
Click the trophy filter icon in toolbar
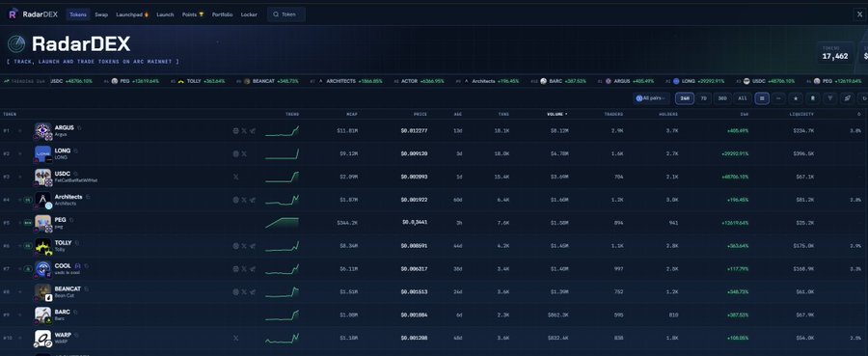[829, 98]
